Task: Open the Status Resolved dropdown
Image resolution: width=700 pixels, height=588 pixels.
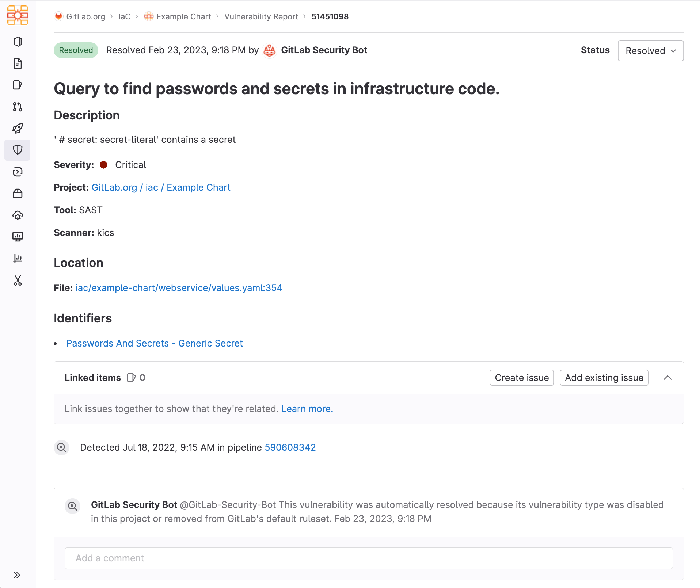Action: coord(650,50)
